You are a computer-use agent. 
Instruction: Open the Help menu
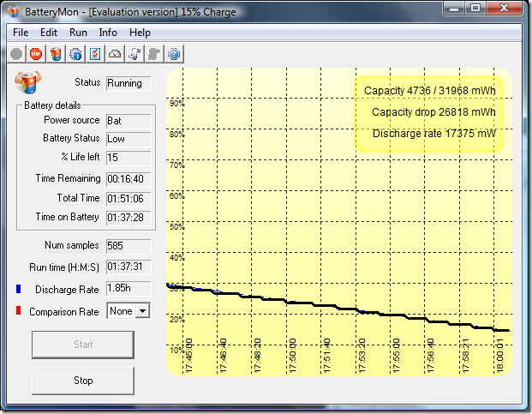pyautogui.click(x=140, y=33)
